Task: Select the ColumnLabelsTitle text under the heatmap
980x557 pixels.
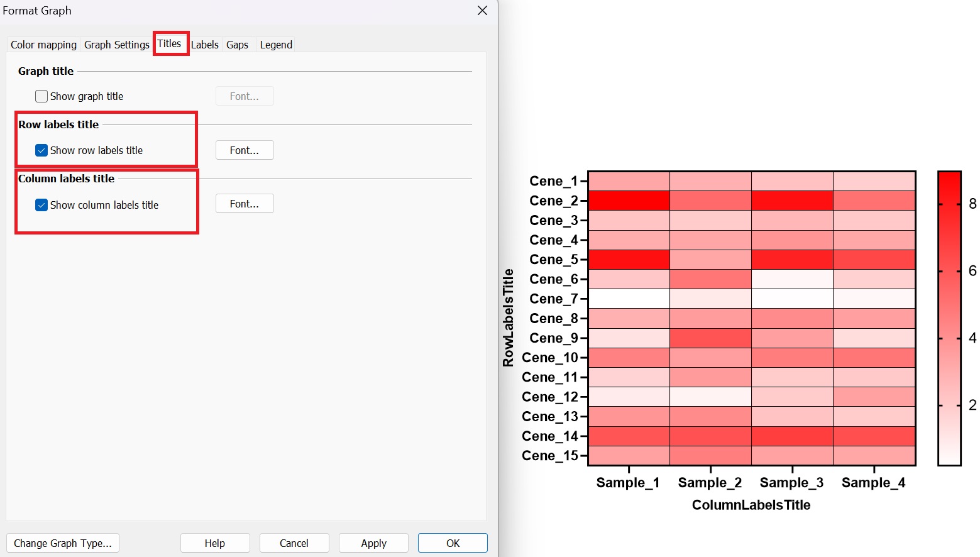Action: (751, 505)
